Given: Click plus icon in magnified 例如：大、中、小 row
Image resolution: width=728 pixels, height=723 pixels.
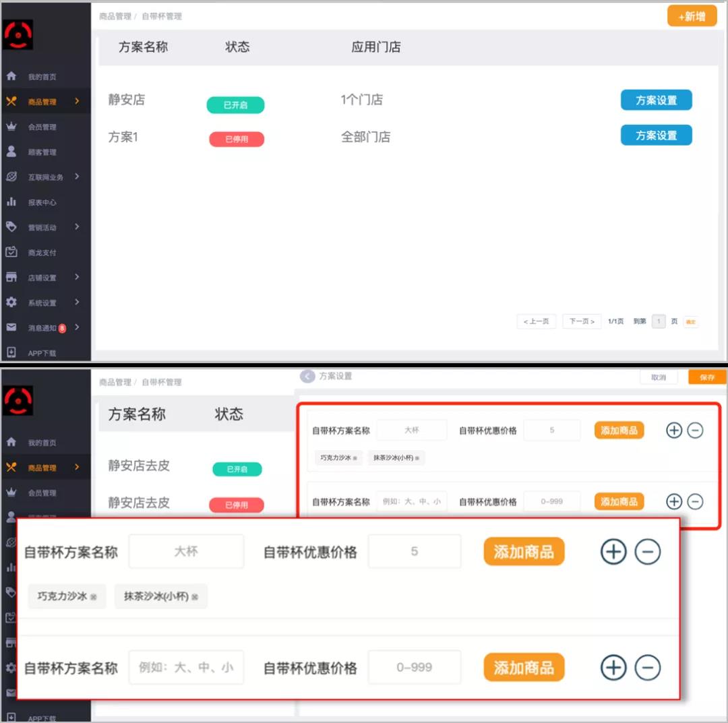Looking at the screenshot, I should tap(613, 667).
